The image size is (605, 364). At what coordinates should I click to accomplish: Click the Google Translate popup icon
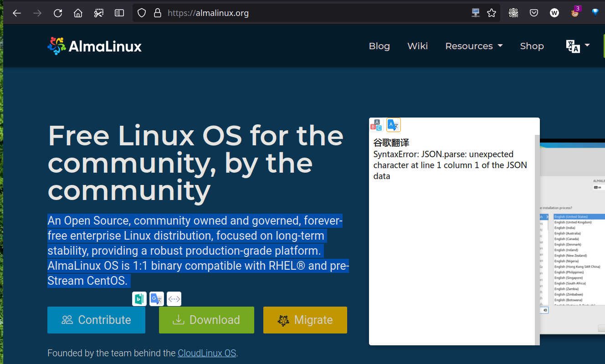click(157, 299)
